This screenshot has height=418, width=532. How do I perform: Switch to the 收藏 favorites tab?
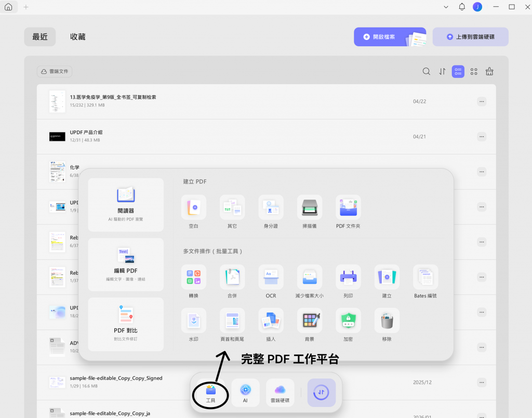coord(78,37)
